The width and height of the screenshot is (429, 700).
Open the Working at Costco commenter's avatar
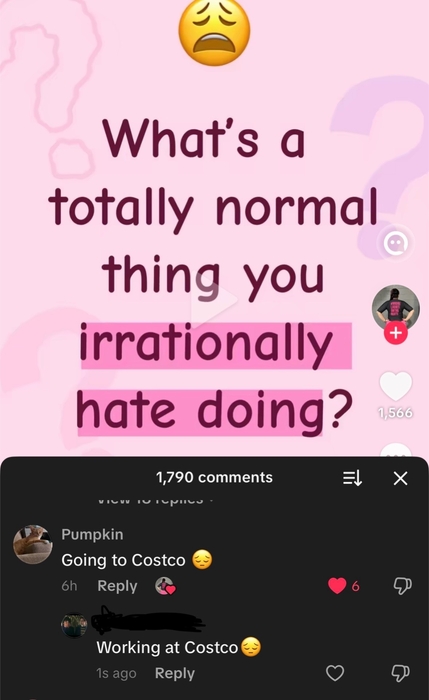(74, 625)
